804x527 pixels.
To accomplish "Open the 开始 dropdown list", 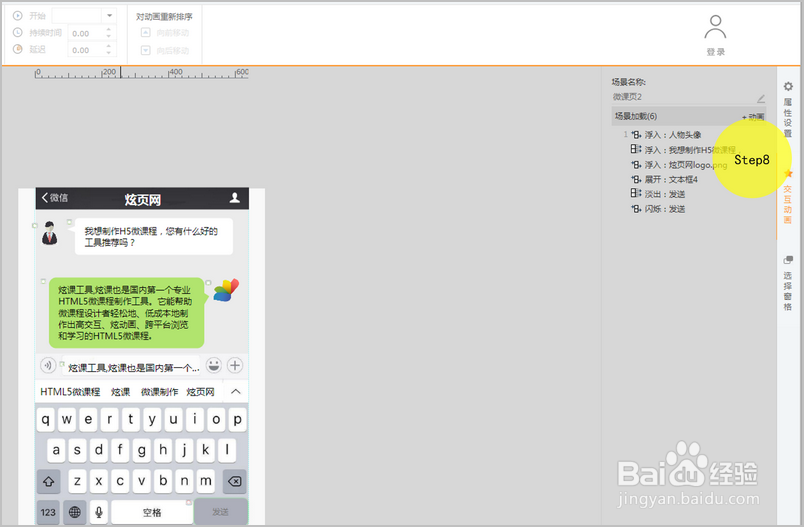I will point(109,16).
